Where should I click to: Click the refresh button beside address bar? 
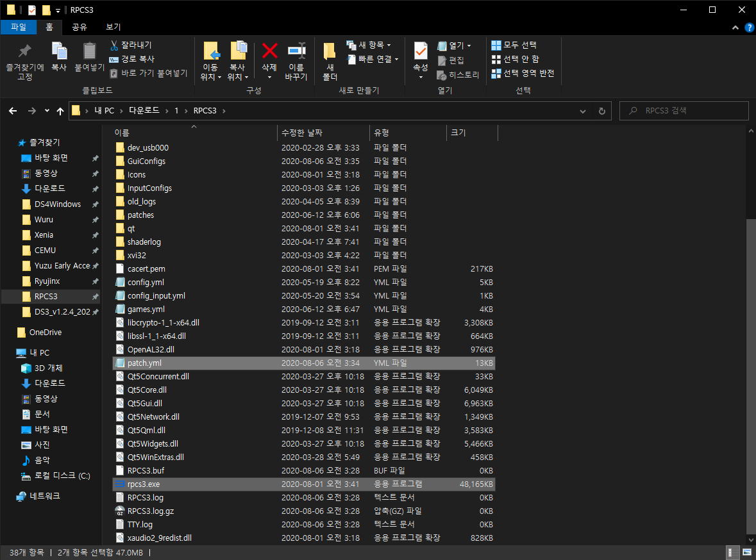click(601, 111)
